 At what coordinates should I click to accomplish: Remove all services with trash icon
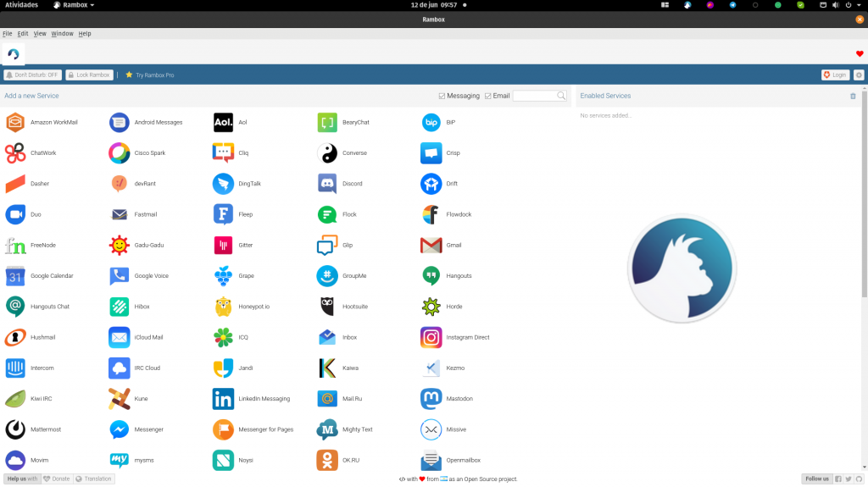tap(853, 96)
